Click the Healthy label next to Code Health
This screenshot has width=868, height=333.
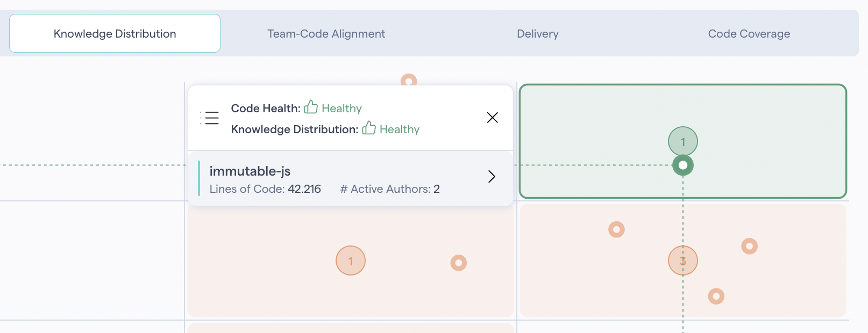point(341,108)
